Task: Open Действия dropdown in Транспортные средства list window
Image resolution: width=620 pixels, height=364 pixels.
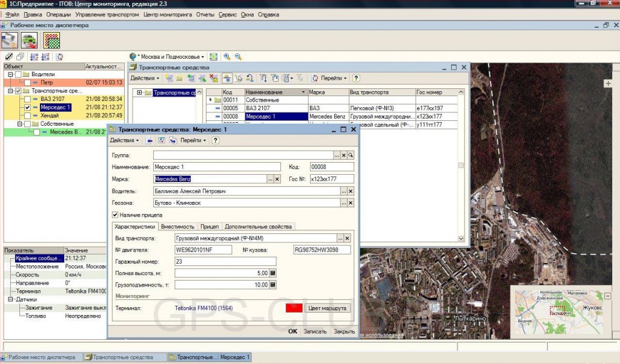Action: tap(145, 78)
